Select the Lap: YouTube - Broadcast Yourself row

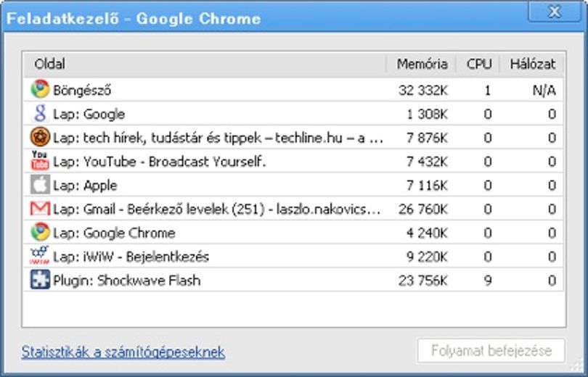(293, 161)
